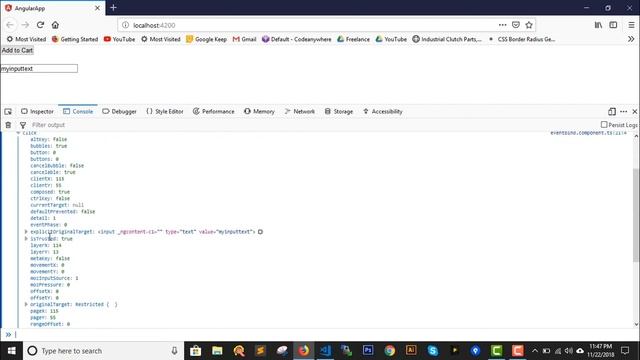This screenshot has width=640, height=360.
Task: Open Illustrator from the taskbar
Action: (411, 351)
